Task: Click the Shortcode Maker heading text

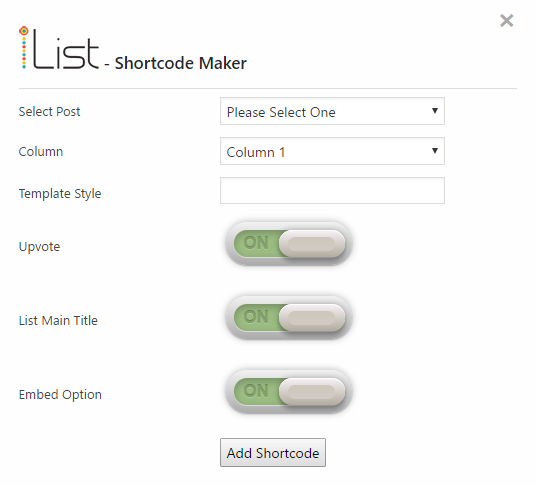Action: [180, 63]
